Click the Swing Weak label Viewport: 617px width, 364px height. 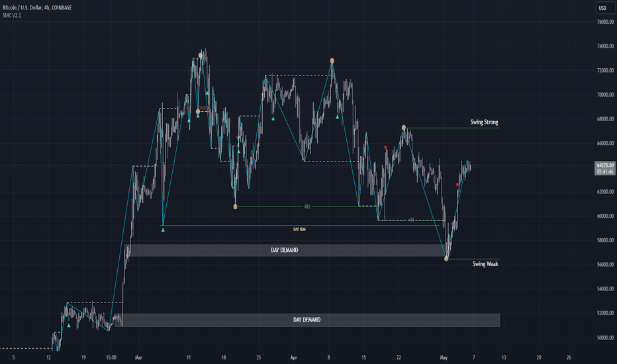[x=485, y=264]
